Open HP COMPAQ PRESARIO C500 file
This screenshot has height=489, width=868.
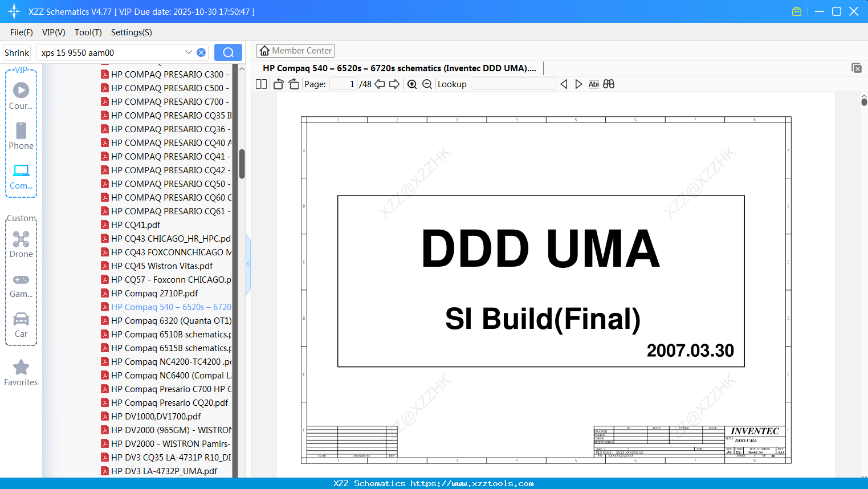click(x=166, y=88)
